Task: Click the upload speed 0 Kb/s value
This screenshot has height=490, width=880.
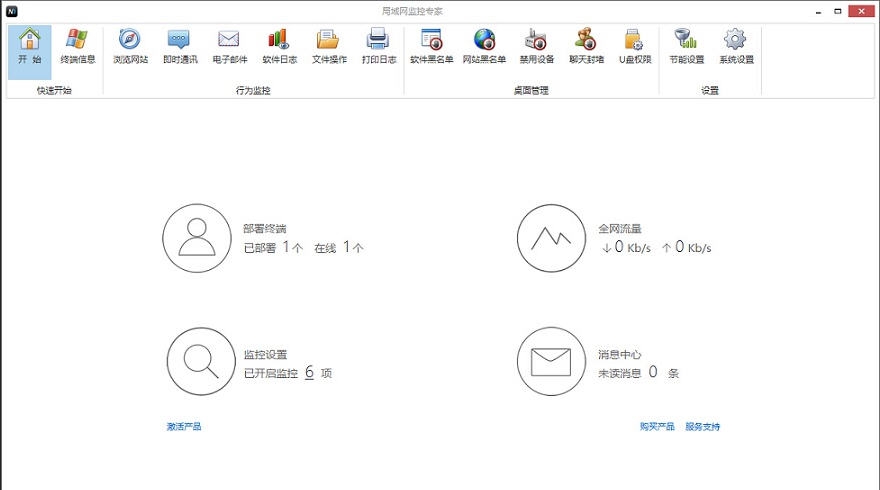Action: (x=686, y=247)
